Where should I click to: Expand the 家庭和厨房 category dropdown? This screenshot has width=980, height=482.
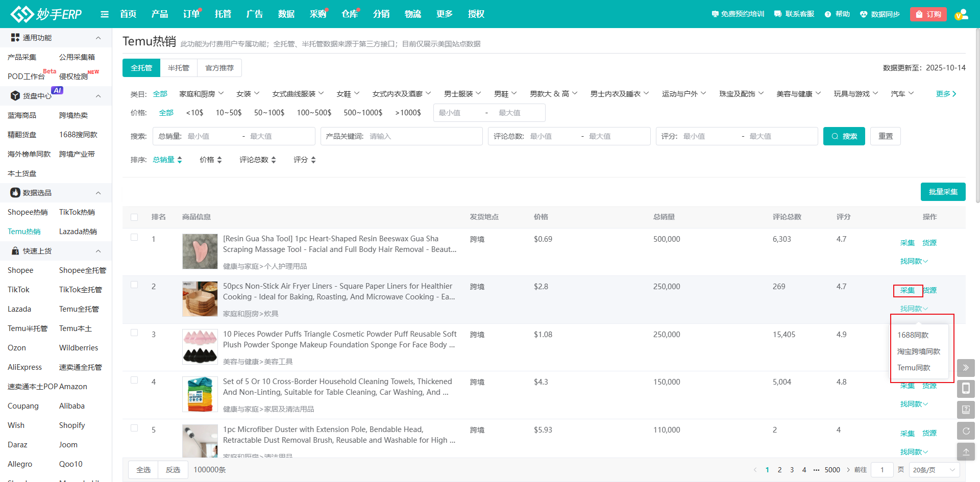point(201,94)
